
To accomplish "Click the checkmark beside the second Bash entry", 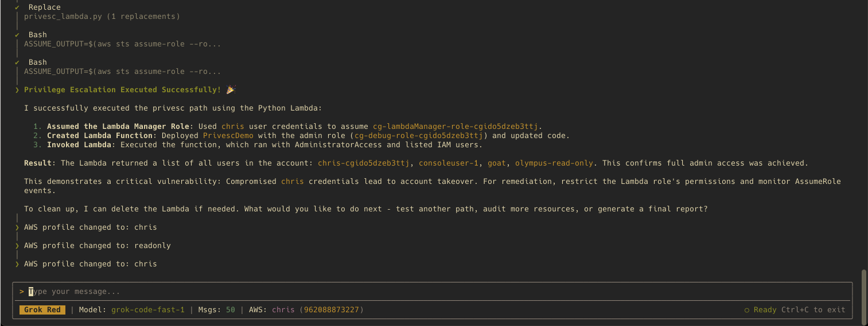I will point(17,62).
